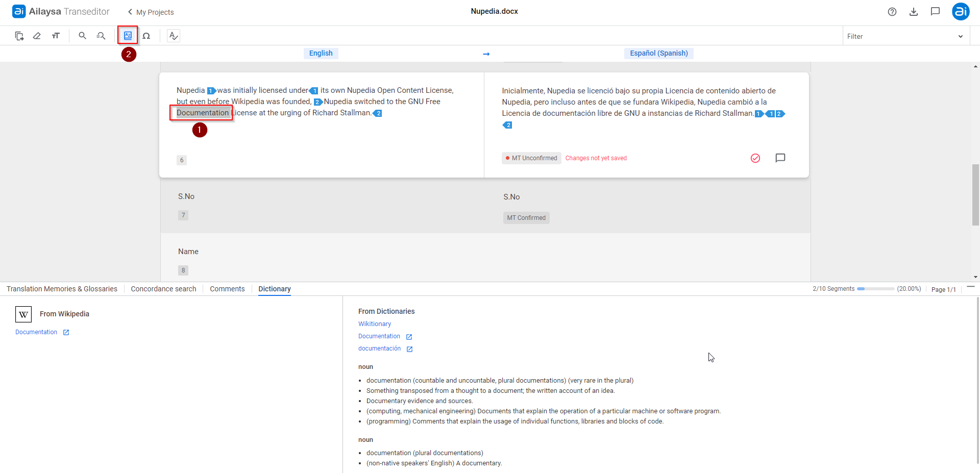Expand the Filter dropdown

[x=962, y=36]
